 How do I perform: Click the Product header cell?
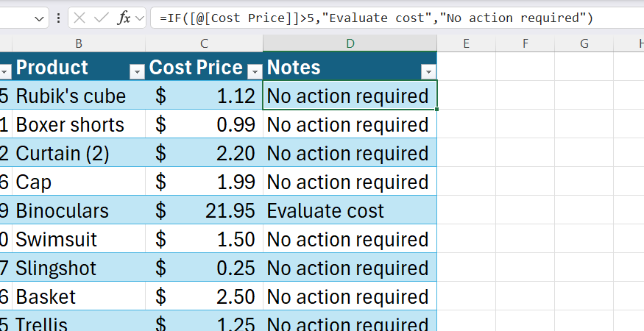[79, 66]
